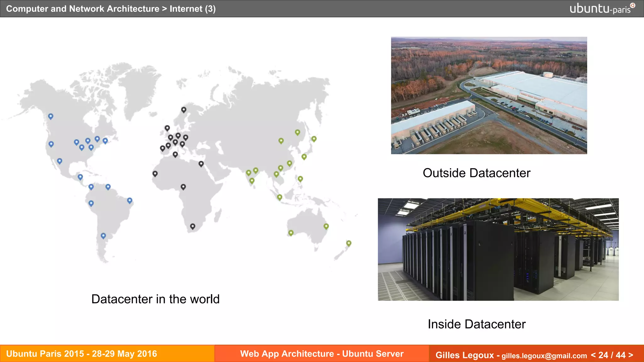Click the green pin in western Australia
The image size is (644, 362).
coord(291,233)
